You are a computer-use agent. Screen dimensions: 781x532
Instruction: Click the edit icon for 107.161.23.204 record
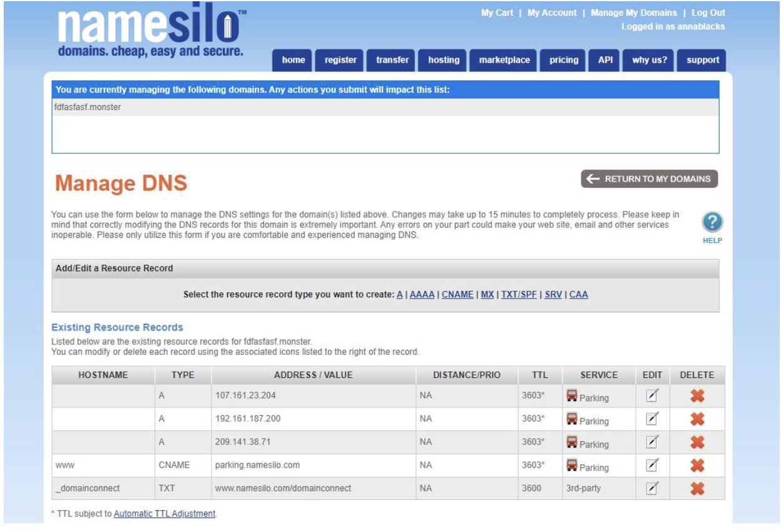(651, 396)
